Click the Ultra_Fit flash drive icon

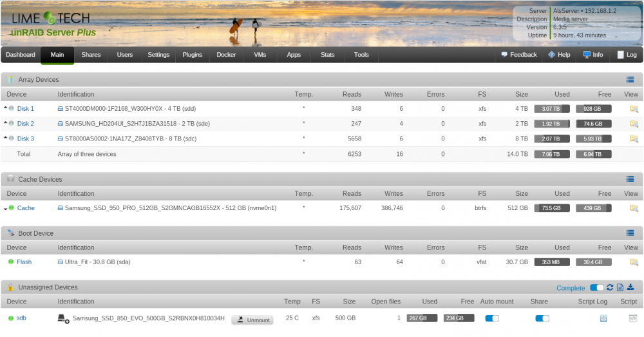pyautogui.click(x=61, y=262)
